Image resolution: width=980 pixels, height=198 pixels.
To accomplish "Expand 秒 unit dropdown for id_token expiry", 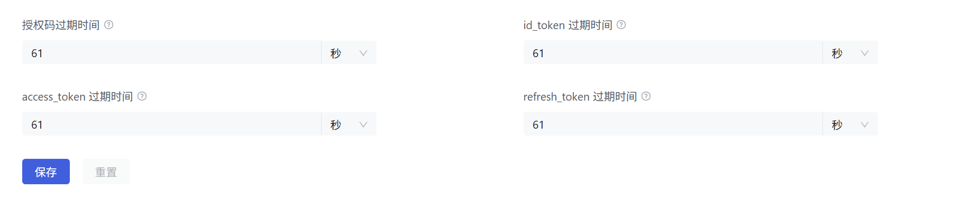I will click(x=850, y=52).
